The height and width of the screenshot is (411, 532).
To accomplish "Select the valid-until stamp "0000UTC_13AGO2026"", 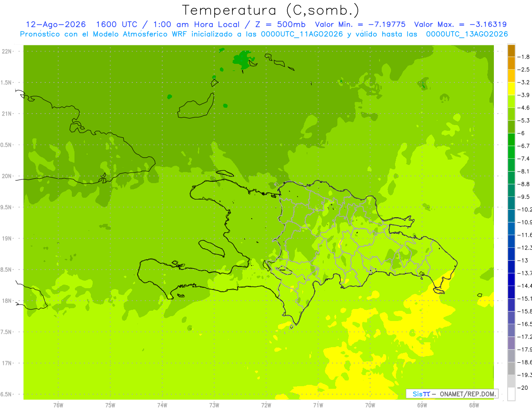I will coord(467,34).
